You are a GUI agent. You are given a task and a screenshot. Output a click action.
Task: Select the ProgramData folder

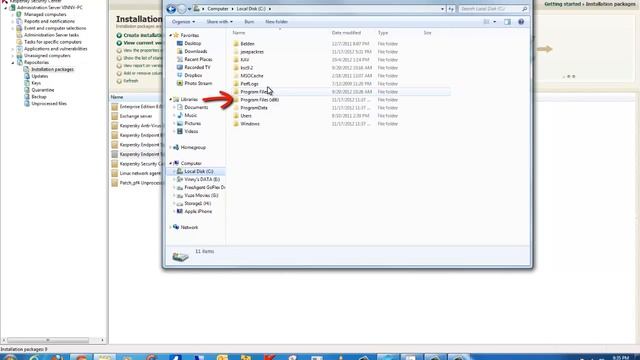click(254, 108)
